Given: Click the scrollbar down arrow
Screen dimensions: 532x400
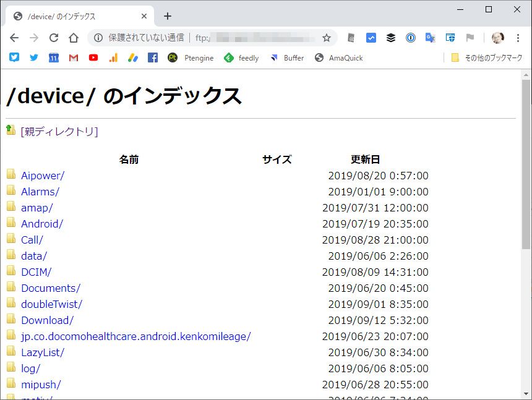Looking at the screenshot, I should click(526, 394).
